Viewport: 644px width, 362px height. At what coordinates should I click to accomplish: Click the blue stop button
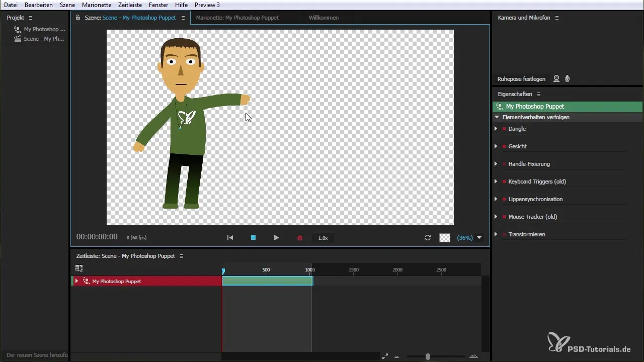254,238
